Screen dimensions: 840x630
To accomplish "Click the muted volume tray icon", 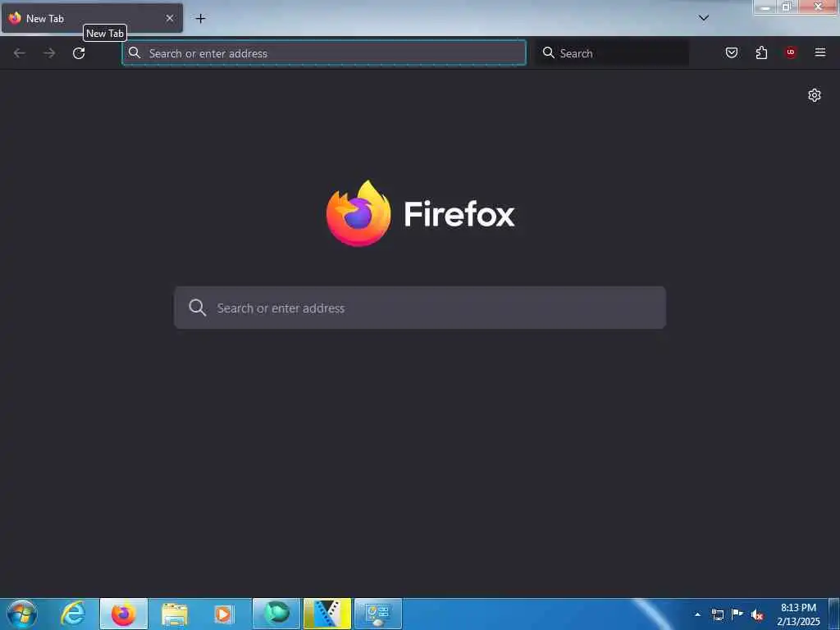I will 757,615.
